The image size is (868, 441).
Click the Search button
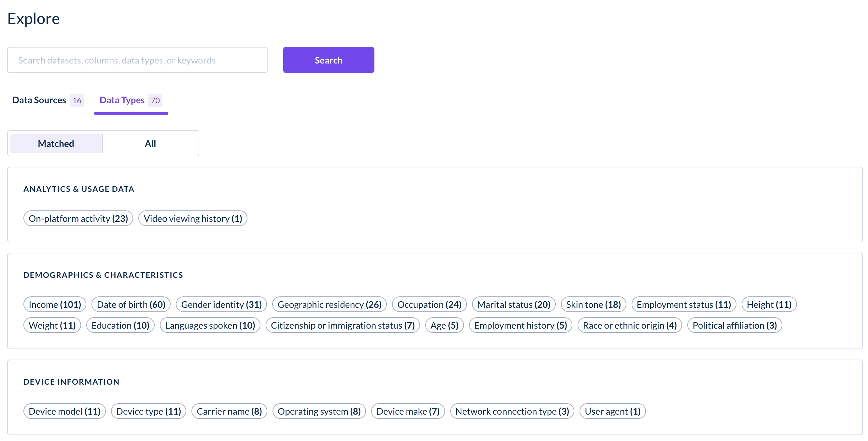click(329, 60)
